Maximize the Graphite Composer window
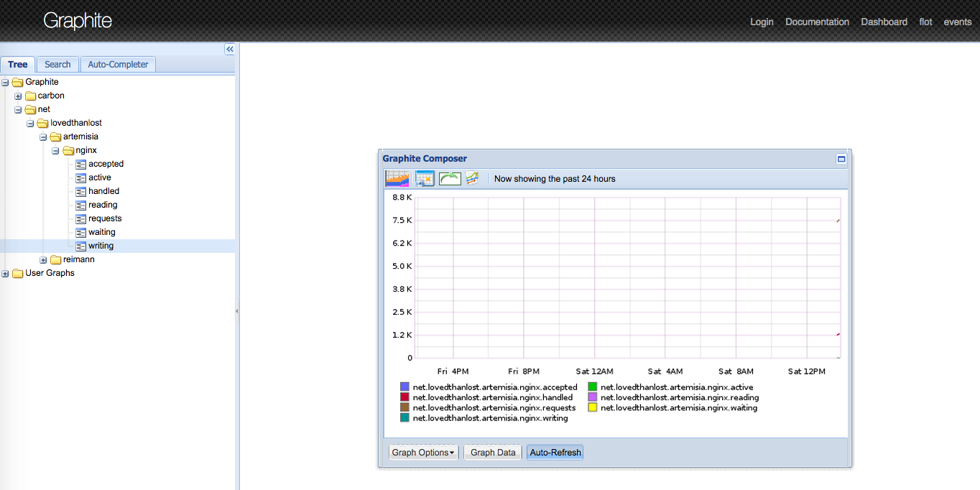 [x=841, y=159]
